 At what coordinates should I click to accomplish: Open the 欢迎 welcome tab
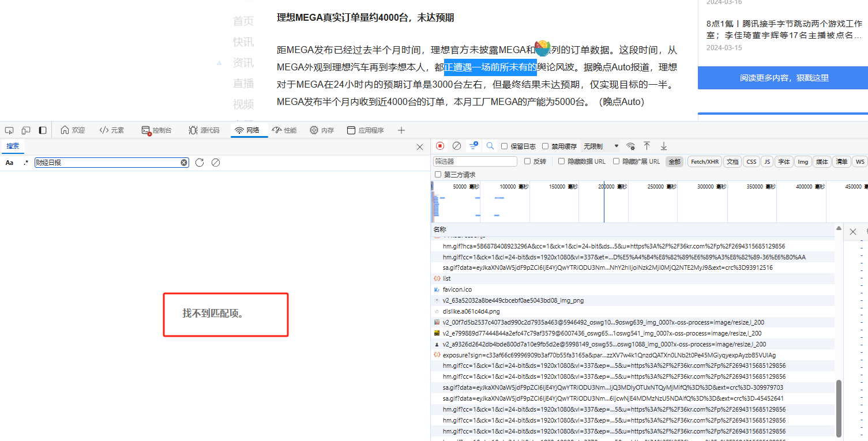pyautogui.click(x=73, y=130)
